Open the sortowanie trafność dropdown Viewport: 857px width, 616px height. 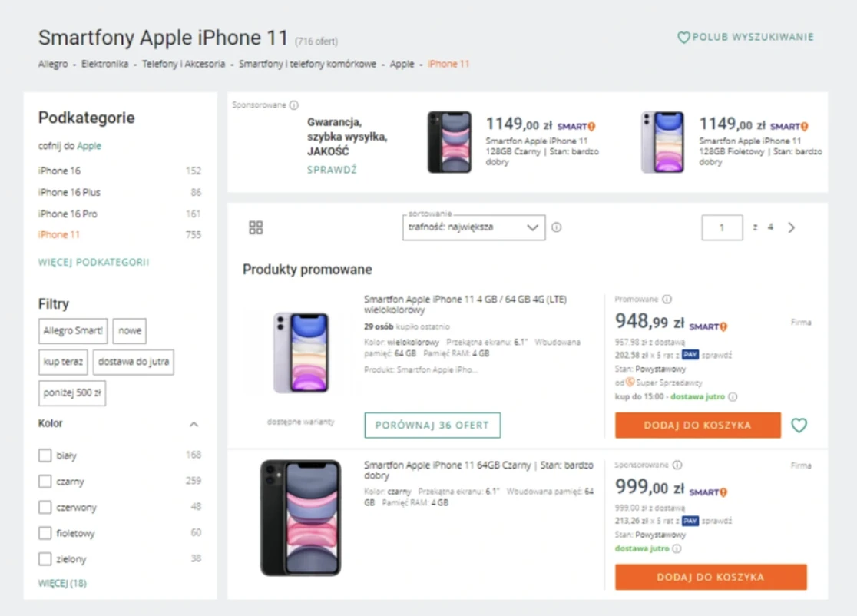point(474,227)
